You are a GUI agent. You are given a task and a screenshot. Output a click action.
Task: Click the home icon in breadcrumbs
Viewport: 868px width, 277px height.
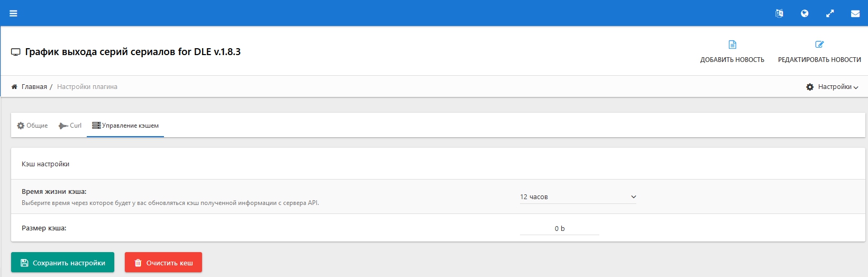point(14,86)
